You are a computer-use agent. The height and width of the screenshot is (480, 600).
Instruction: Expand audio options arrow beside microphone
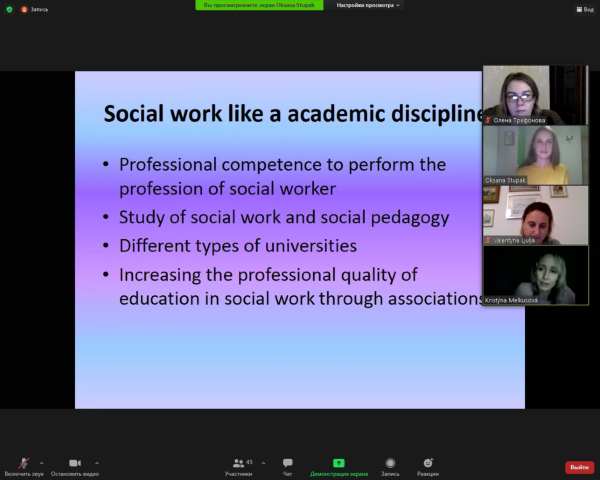(x=41, y=462)
